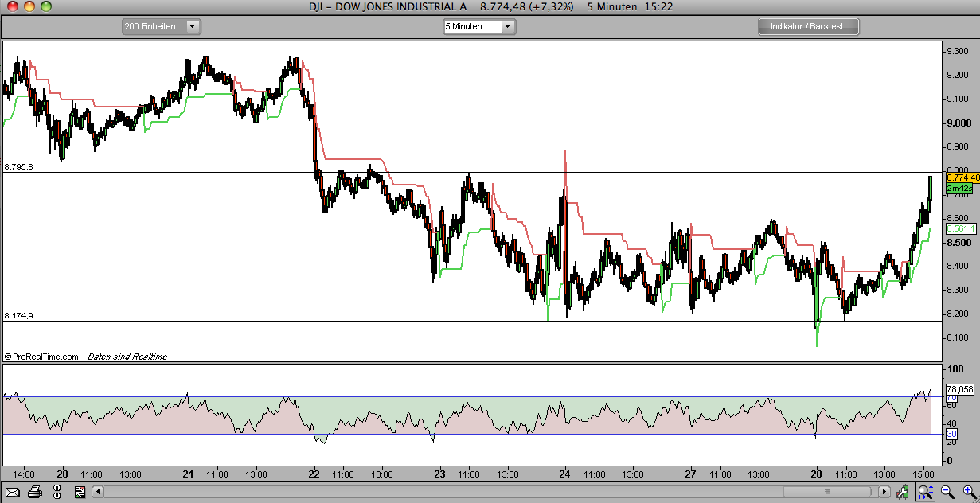Viewport: 980px width, 503px height.
Task: Click the 78,058 RSI value label
Action: click(x=959, y=389)
